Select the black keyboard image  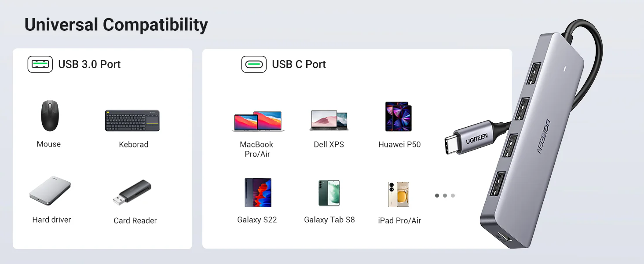(x=132, y=121)
